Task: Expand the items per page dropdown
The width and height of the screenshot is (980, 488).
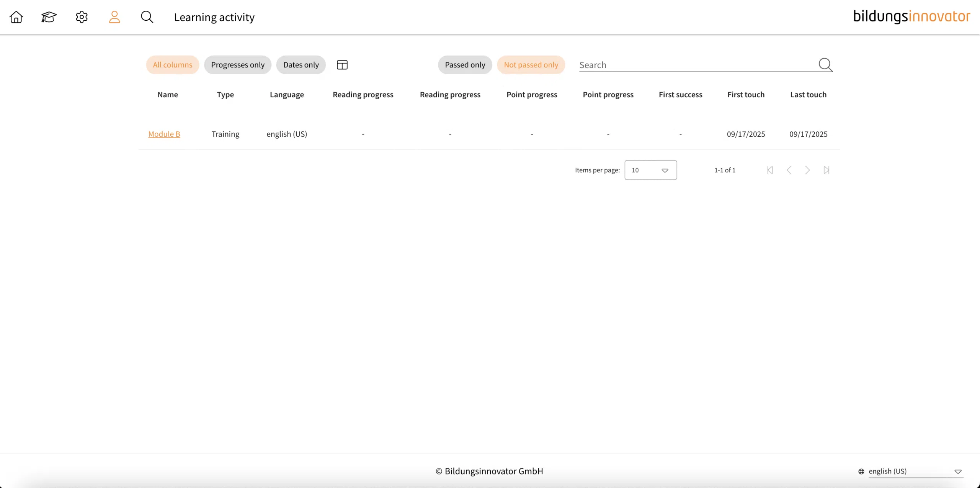Action: point(650,170)
